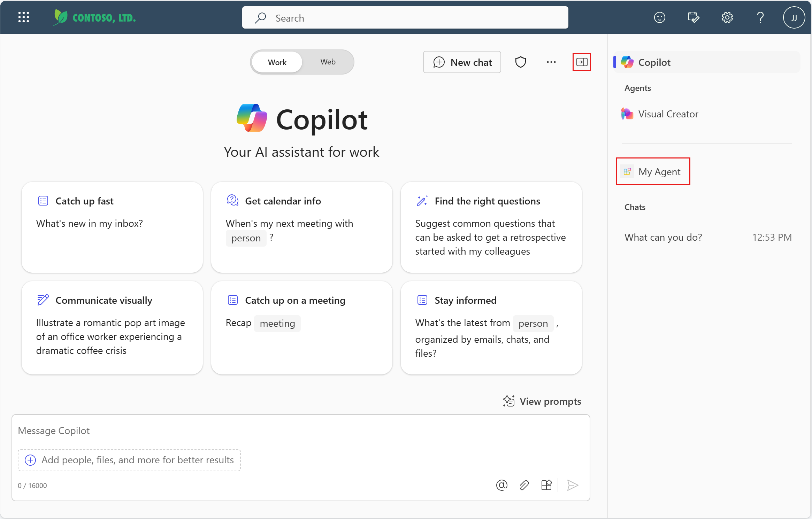Open the View prompts link

pos(541,401)
